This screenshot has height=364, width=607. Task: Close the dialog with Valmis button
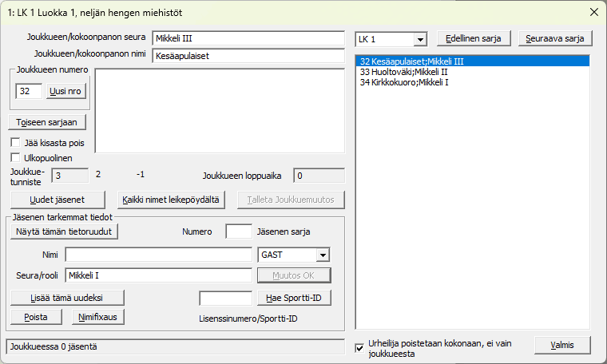562,345
